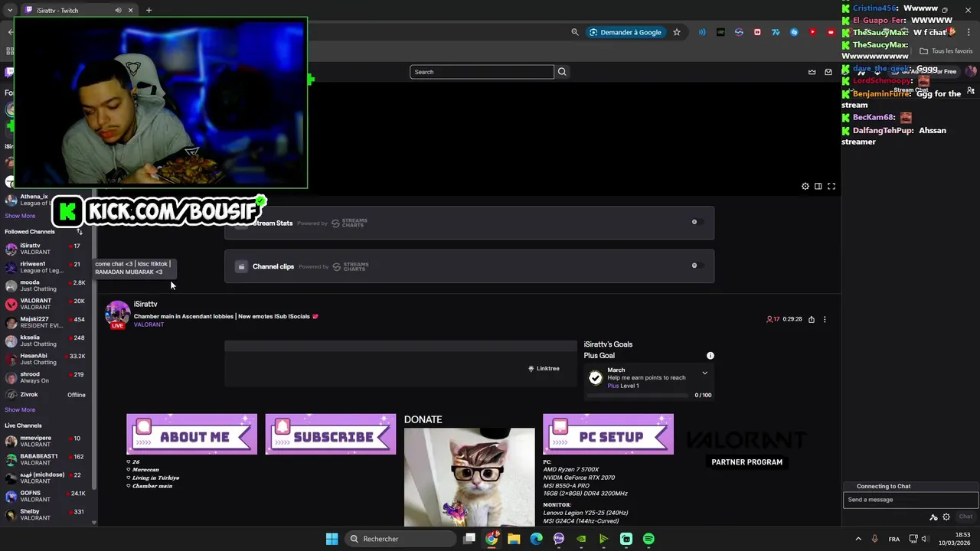Image resolution: width=980 pixels, height=551 pixels.
Task: Click iSirattv avatar with LIVE badge
Action: coord(117,315)
